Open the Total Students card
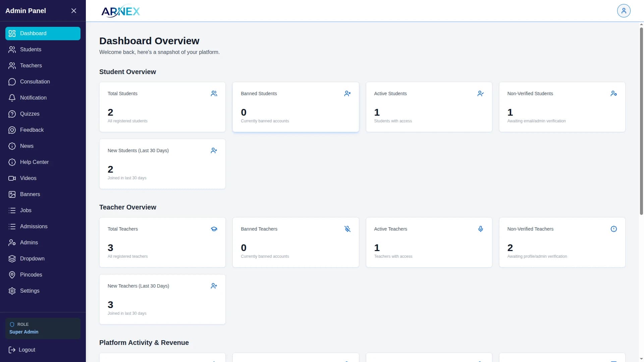This screenshot has width=644, height=362. click(x=162, y=107)
